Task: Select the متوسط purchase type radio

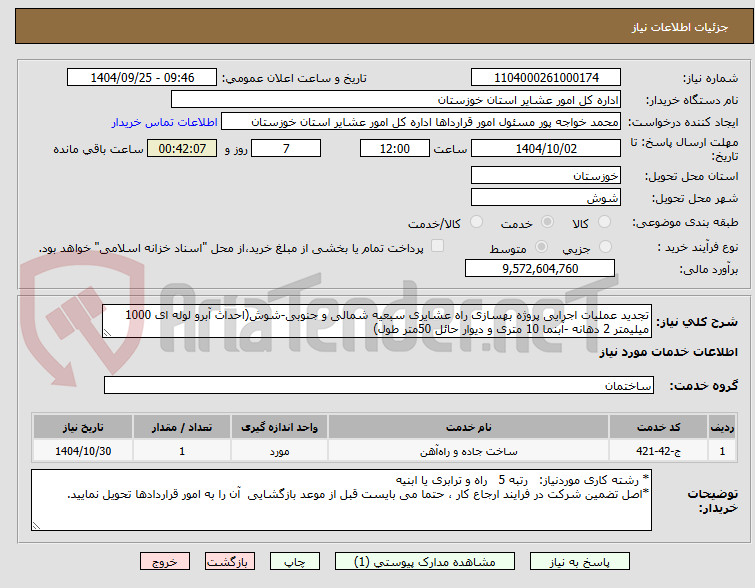Action: [542, 247]
